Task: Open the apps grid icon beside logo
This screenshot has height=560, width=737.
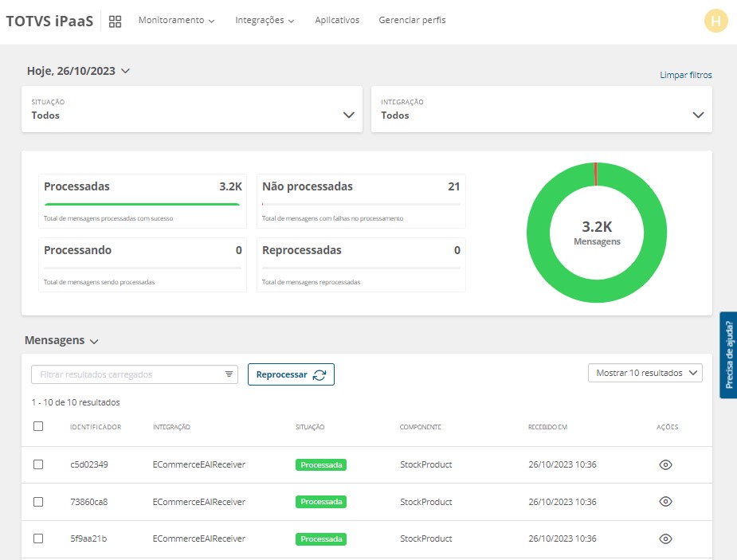Action: (115, 22)
